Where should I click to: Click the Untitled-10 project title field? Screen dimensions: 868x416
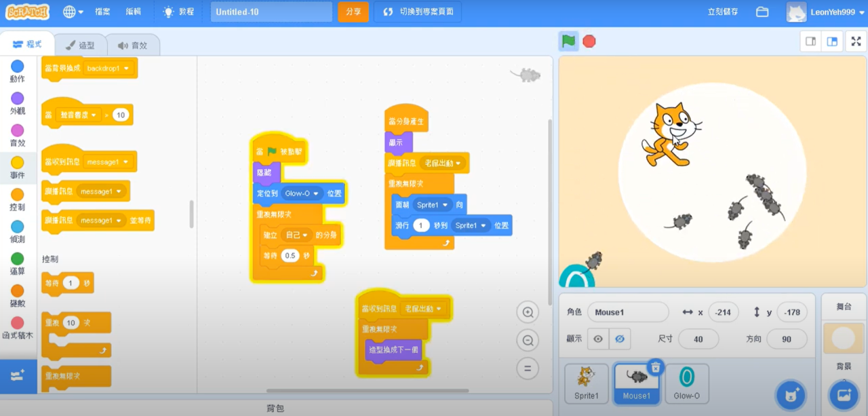coord(271,12)
